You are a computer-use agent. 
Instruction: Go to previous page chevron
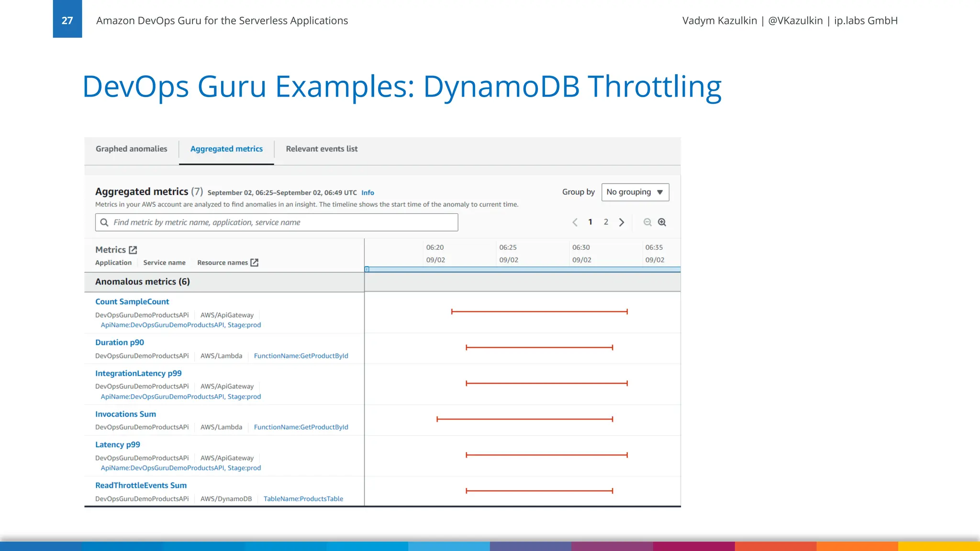575,222
